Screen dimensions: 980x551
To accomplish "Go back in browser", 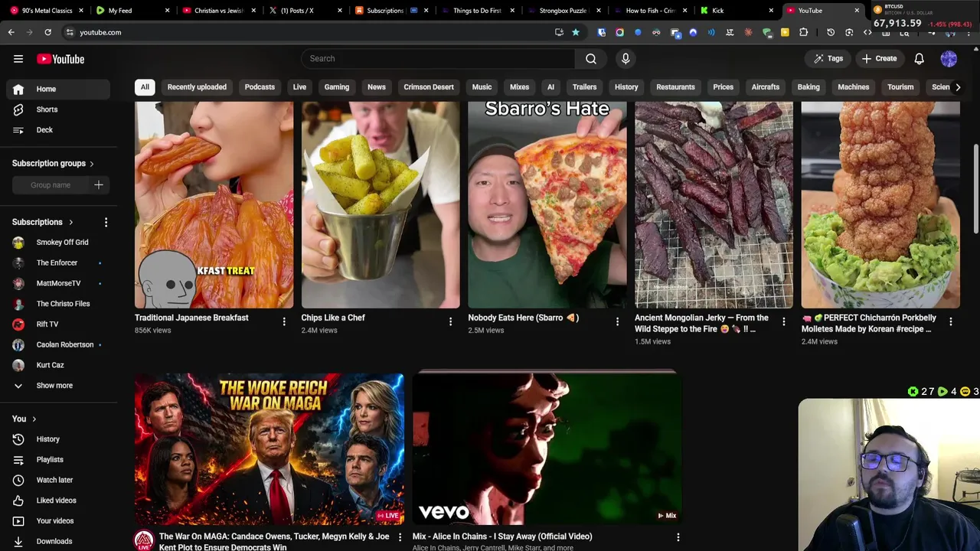I will pyautogui.click(x=11, y=32).
